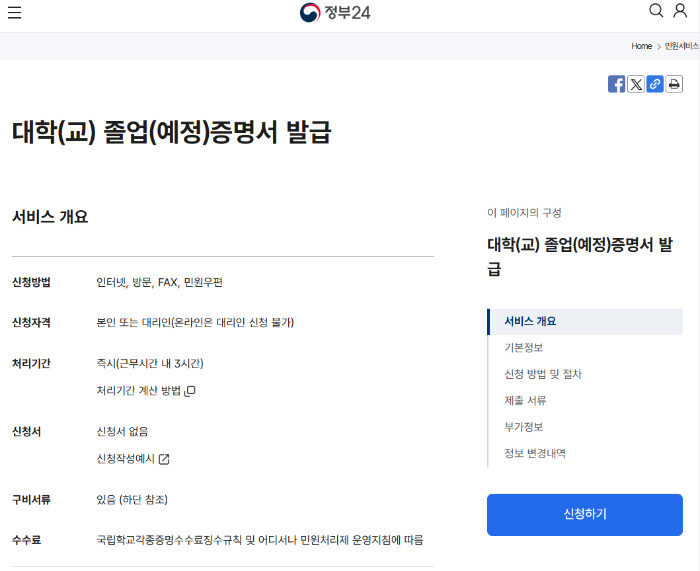Screen dimensions: 700x571
Task: Click the 신청자격 row label
Action: [31, 322]
